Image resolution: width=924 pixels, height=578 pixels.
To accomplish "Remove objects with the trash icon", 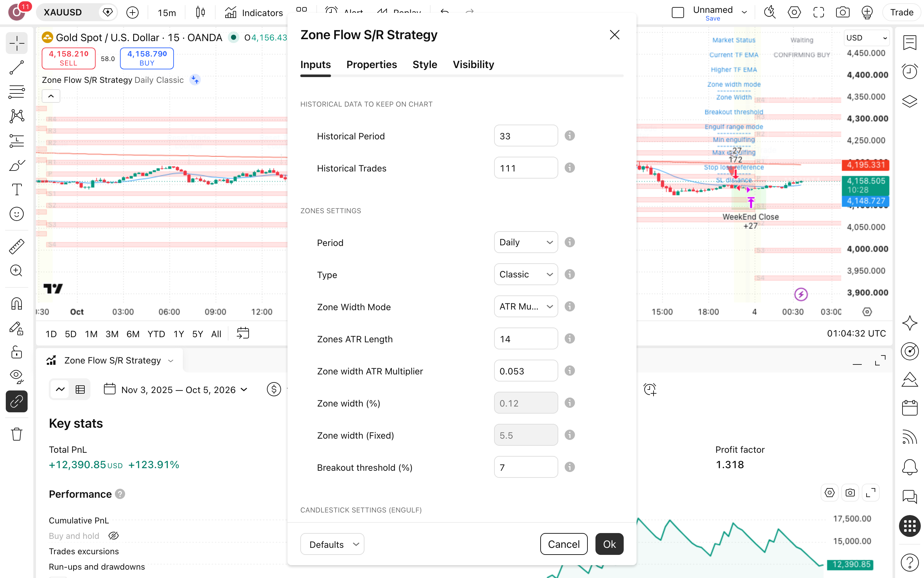I will click(x=16, y=434).
